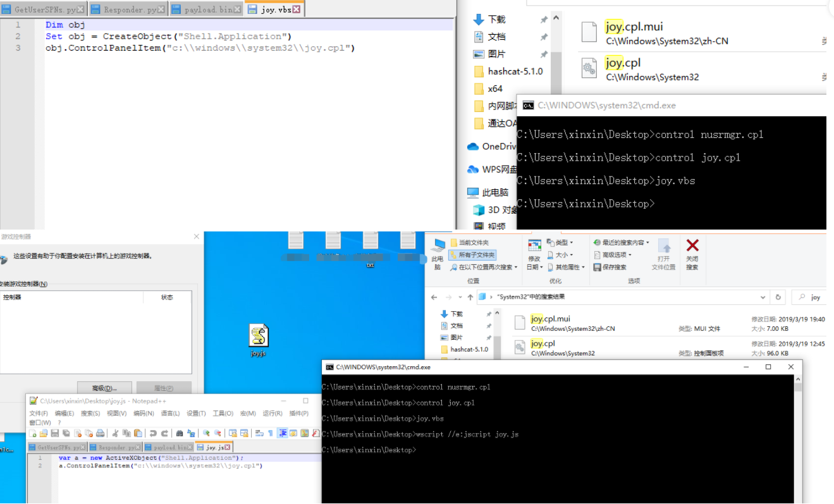
Task: Click Paste icon in joy.js Notepad++ toolbar
Action: 138,433
